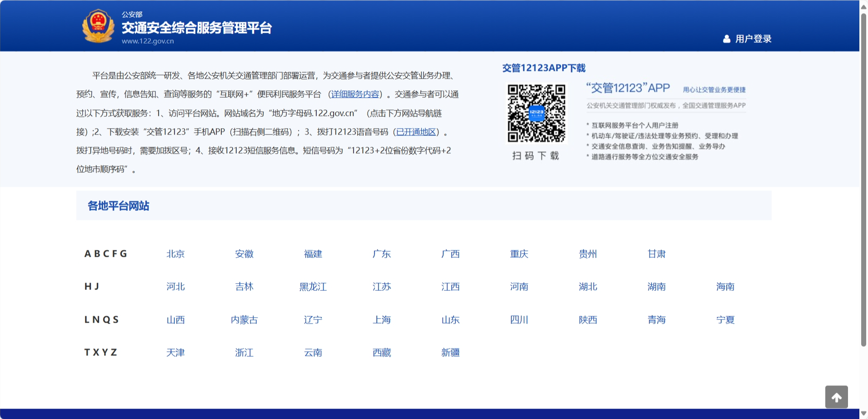
Task: Click the 用户登录 login text
Action: point(752,39)
